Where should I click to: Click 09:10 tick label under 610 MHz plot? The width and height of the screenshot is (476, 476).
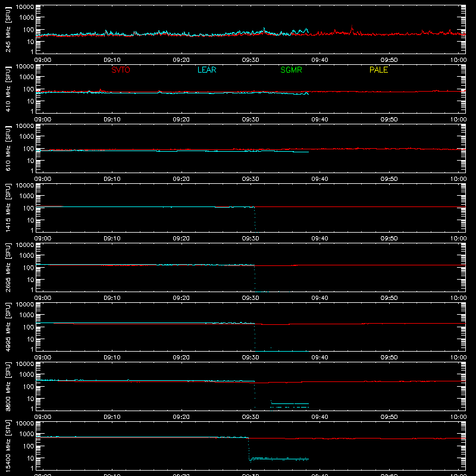(112, 179)
